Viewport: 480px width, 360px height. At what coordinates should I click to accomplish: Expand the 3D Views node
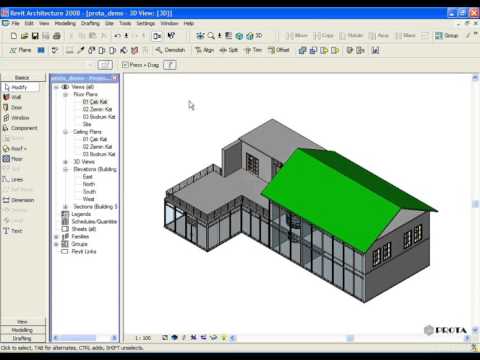pyautogui.click(x=66, y=162)
